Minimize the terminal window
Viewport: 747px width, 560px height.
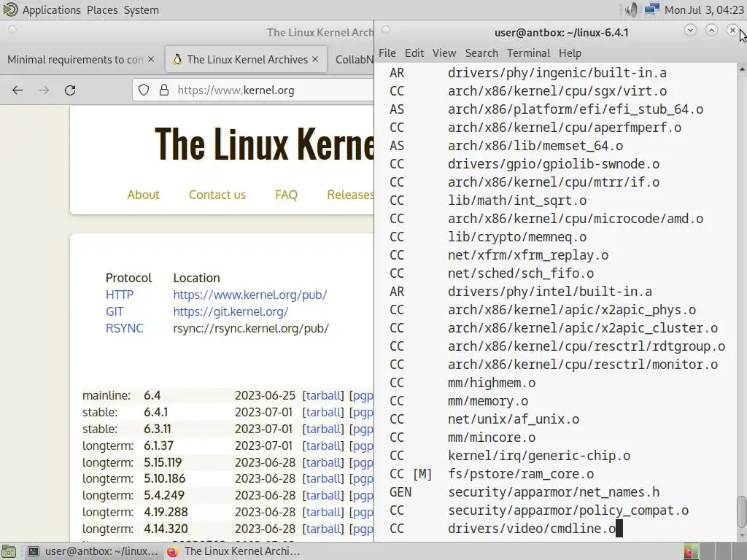coord(690,31)
